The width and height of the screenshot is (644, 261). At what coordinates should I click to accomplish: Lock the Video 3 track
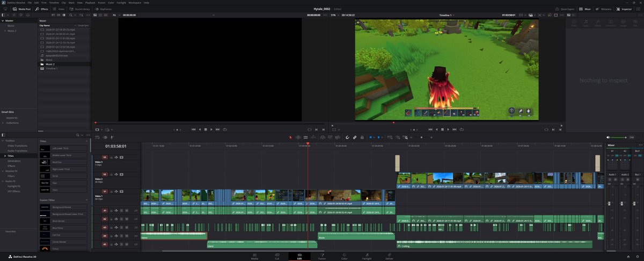coord(111,157)
